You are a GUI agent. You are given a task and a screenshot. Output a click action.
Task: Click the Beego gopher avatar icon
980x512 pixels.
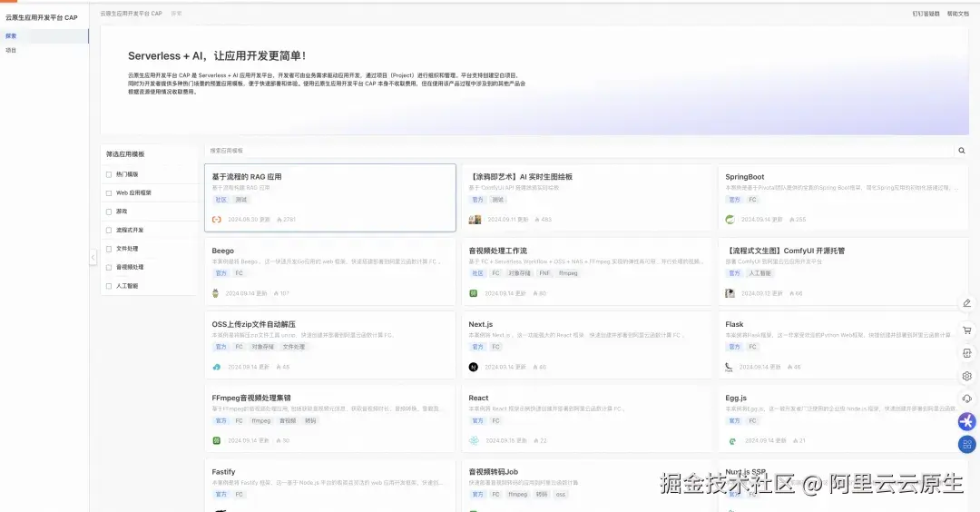[216, 293]
